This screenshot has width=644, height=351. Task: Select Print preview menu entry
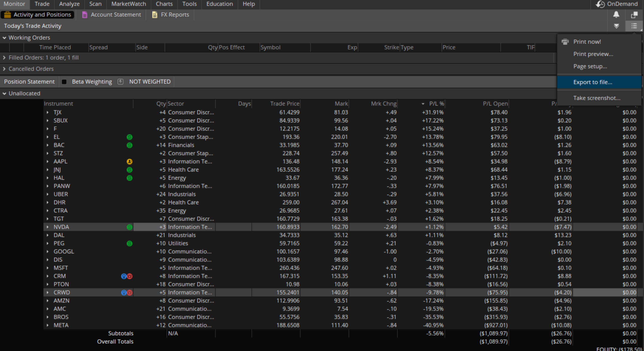[599, 54]
